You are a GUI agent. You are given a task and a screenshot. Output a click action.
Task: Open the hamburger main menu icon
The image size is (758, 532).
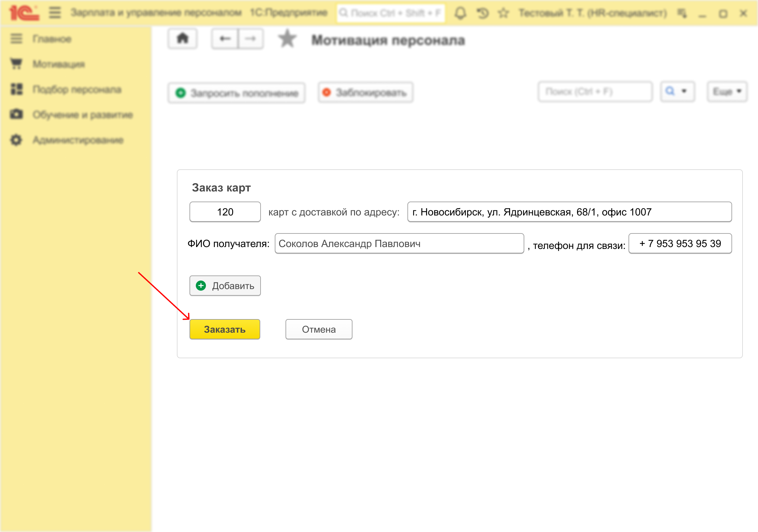pos(55,13)
